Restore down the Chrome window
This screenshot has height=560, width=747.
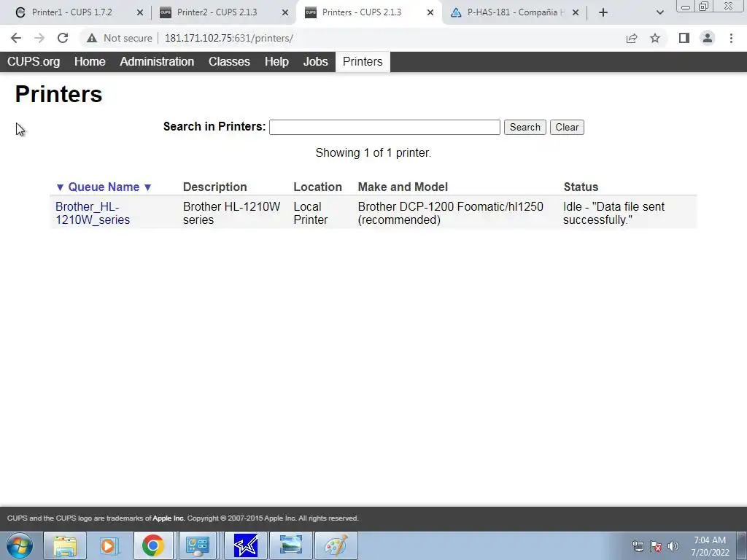(704, 7)
